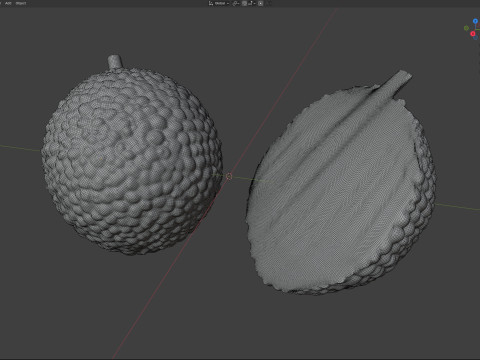Open the Global transform orientation dropdown
480x360 pixels.
[x=219, y=3]
